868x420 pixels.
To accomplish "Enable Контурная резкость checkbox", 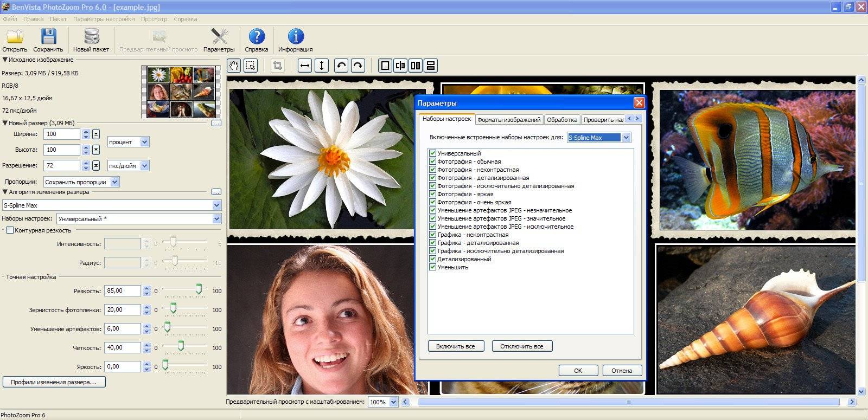I will point(10,230).
